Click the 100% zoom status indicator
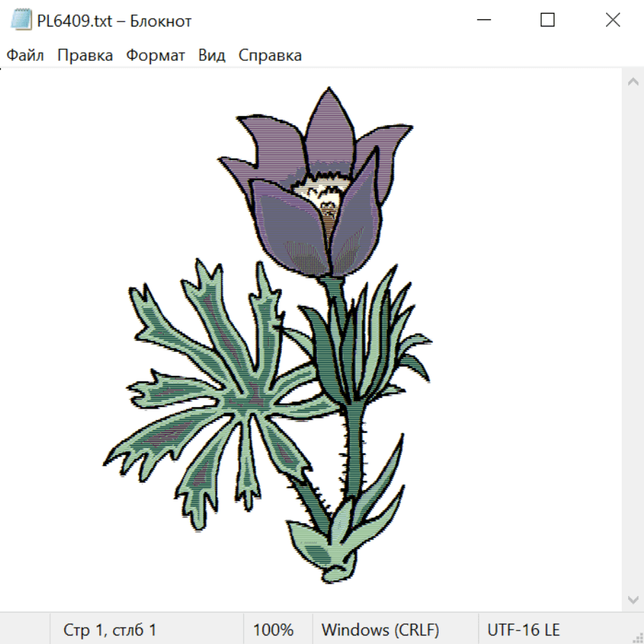 (273, 630)
